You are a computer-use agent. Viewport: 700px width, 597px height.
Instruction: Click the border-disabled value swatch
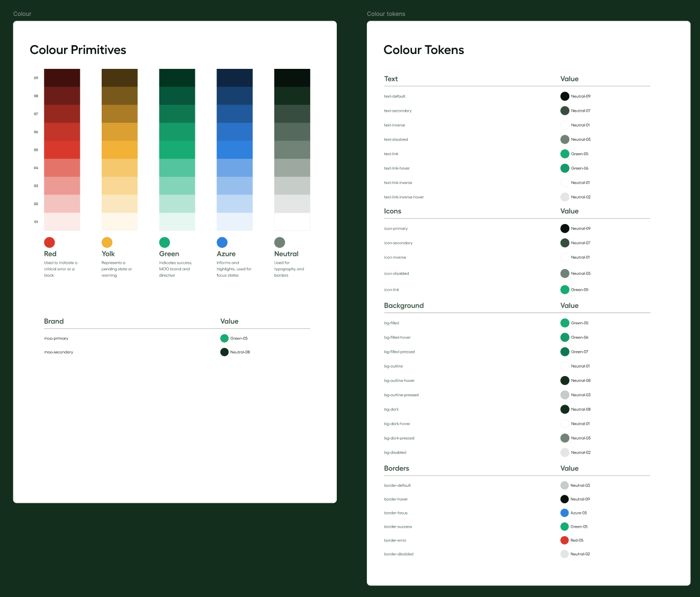click(x=564, y=554)
